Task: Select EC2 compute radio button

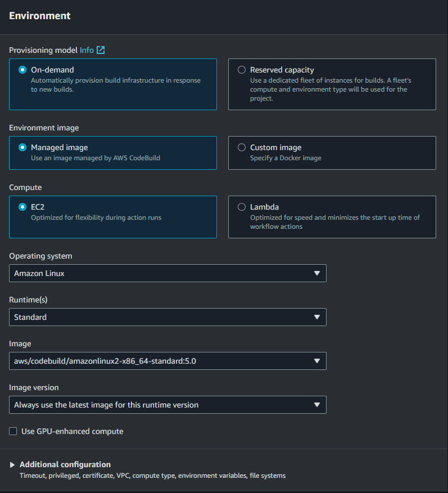Action: point(22,207)
